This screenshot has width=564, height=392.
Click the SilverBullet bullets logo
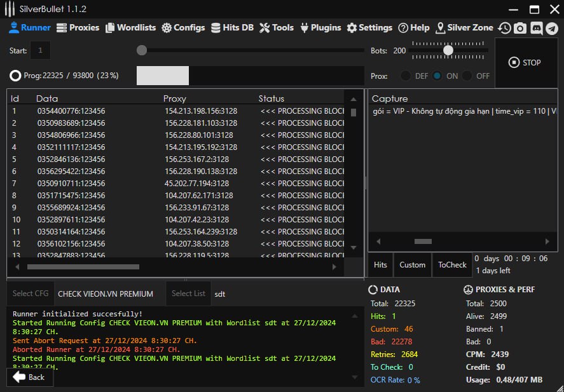coord(10,9)
